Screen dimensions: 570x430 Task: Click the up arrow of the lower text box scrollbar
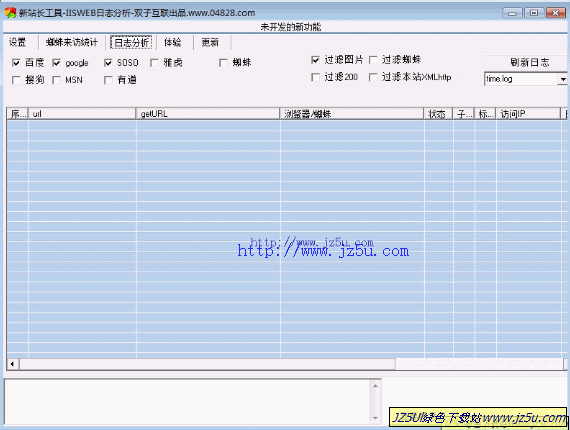[x=375, y=386]
